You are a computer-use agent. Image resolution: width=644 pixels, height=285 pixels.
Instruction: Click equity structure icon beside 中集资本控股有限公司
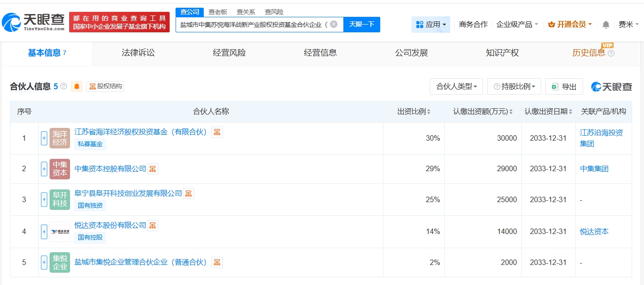pyautogui.click(x=152, y=169)
